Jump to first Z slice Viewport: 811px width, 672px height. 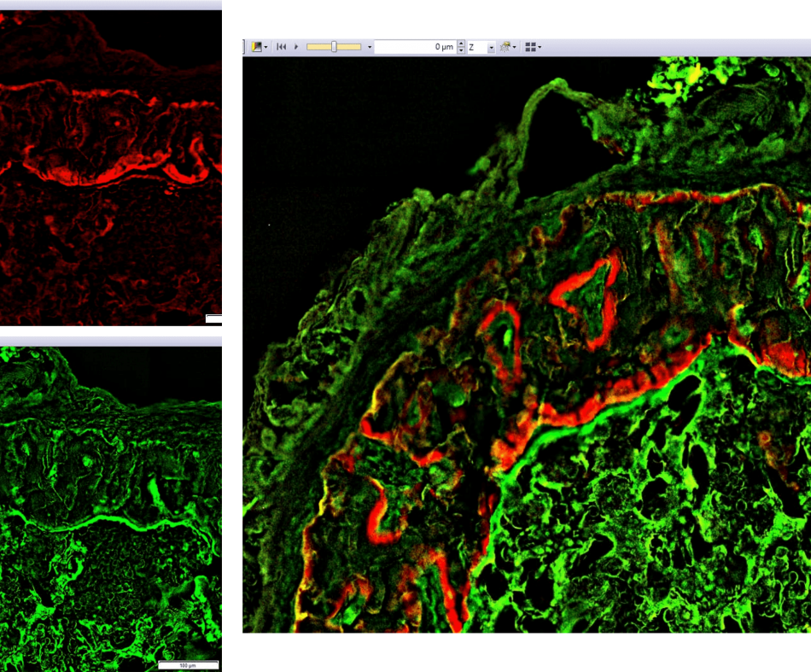click(281, 47)
